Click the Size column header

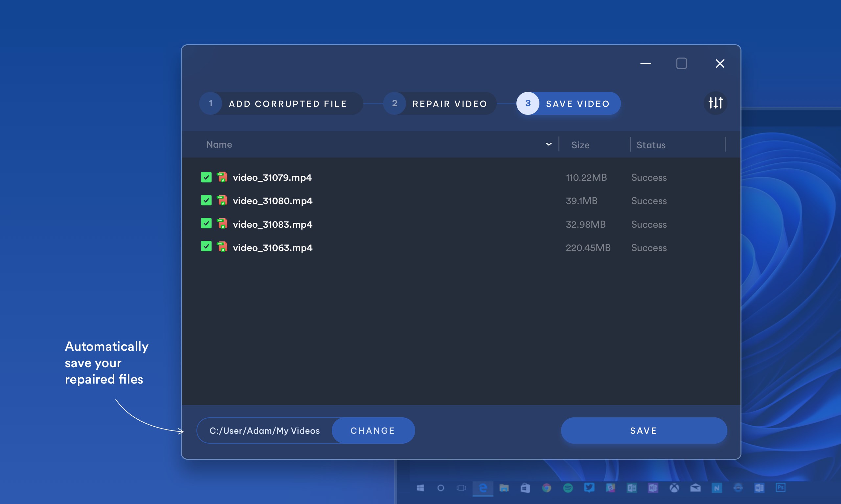pyautogui.click(x=580, y=145)
